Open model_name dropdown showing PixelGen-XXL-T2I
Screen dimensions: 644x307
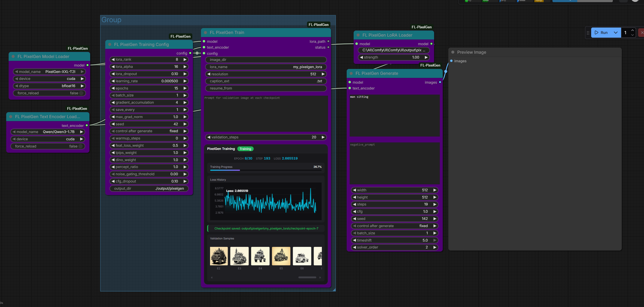click(x=49, y=72)
